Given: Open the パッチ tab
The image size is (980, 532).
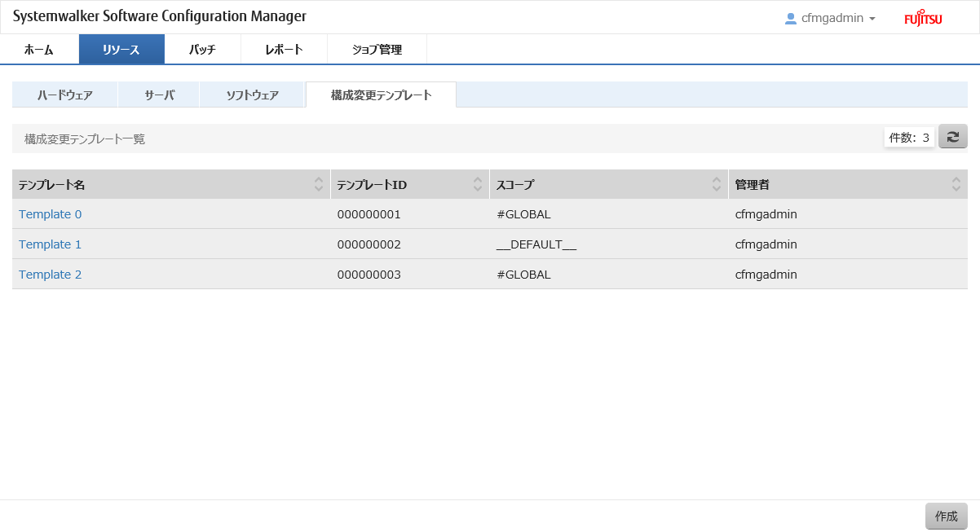Looking at the screenshot, I should pos(202,49).
